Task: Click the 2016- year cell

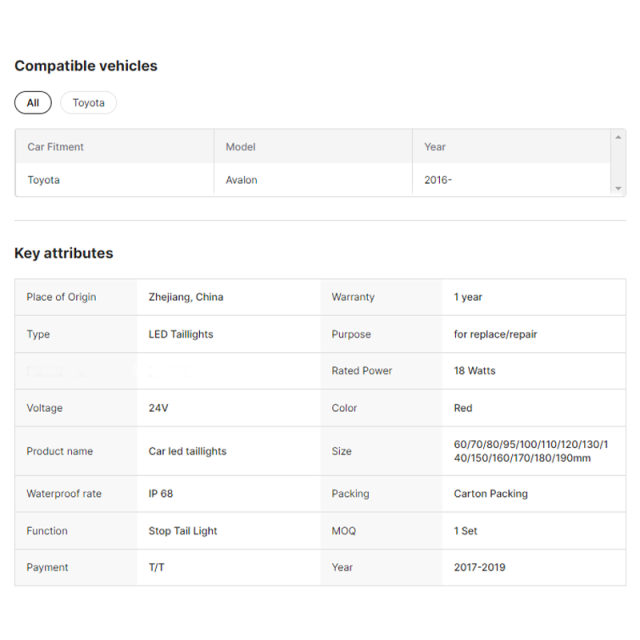Action: click(438, 180)
